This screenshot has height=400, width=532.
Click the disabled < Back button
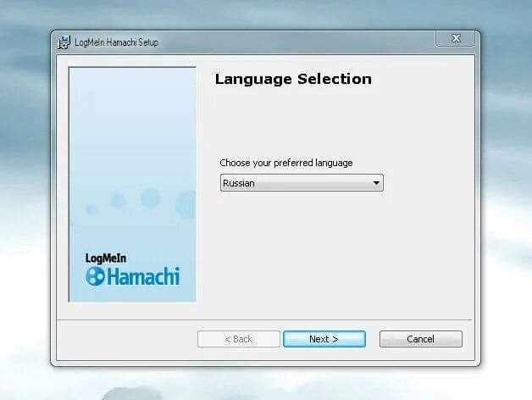click(239, 339)
